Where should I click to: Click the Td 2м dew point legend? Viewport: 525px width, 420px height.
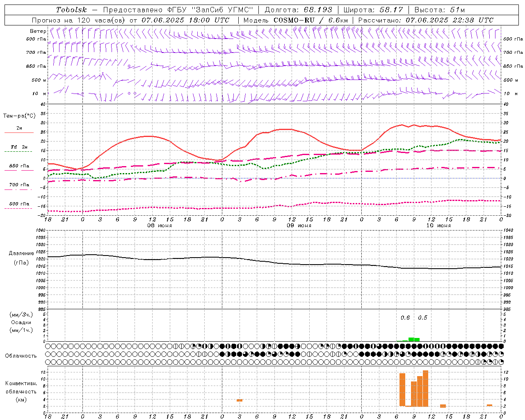(x=19, y=147)
